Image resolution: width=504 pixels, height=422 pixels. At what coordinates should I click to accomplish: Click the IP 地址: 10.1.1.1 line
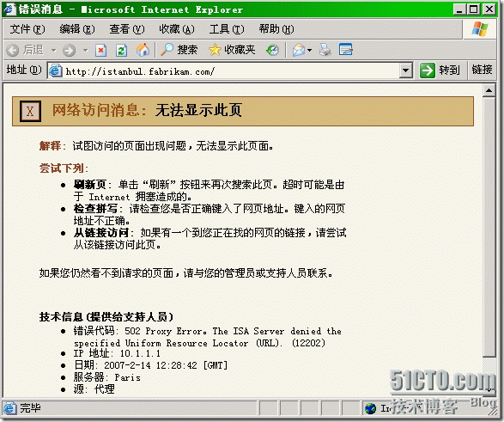(x=117, y=353)
